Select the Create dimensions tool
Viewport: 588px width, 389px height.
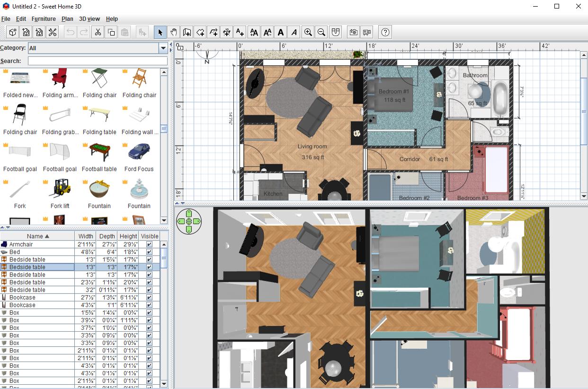pos(227,32)
